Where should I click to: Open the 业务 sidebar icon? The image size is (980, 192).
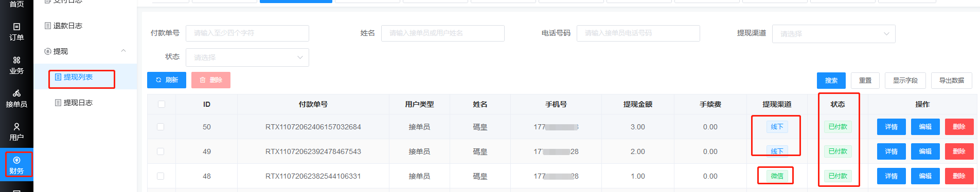[x=16, y=65]
